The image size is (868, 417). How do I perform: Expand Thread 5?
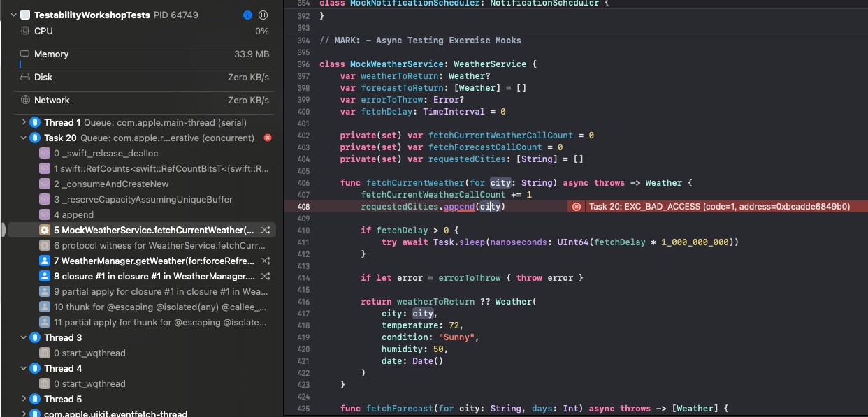(x=24, y=400)
